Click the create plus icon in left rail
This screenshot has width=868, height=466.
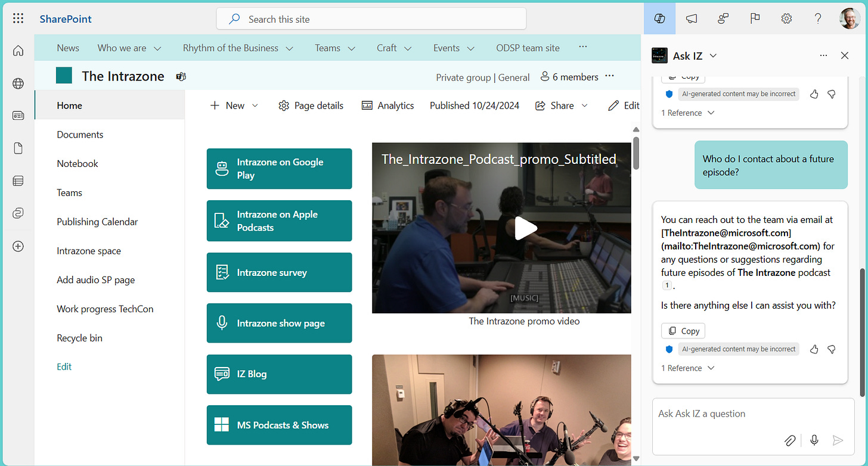tap(18, 246)
